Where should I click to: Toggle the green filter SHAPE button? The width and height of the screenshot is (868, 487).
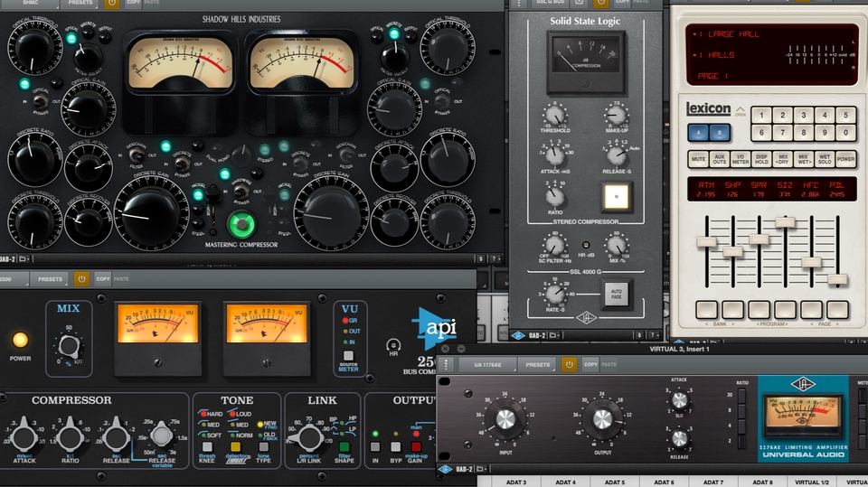344,446
